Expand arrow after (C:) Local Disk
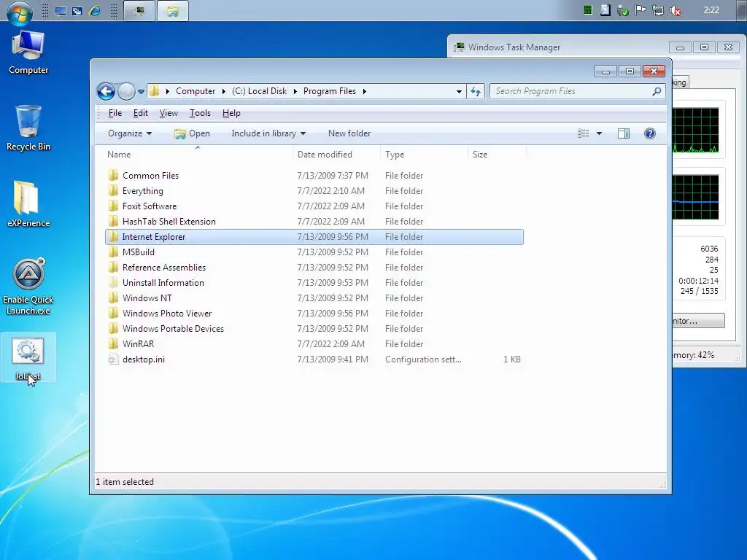This screenshot has height=560, width=747. click(x=295, y=91)
